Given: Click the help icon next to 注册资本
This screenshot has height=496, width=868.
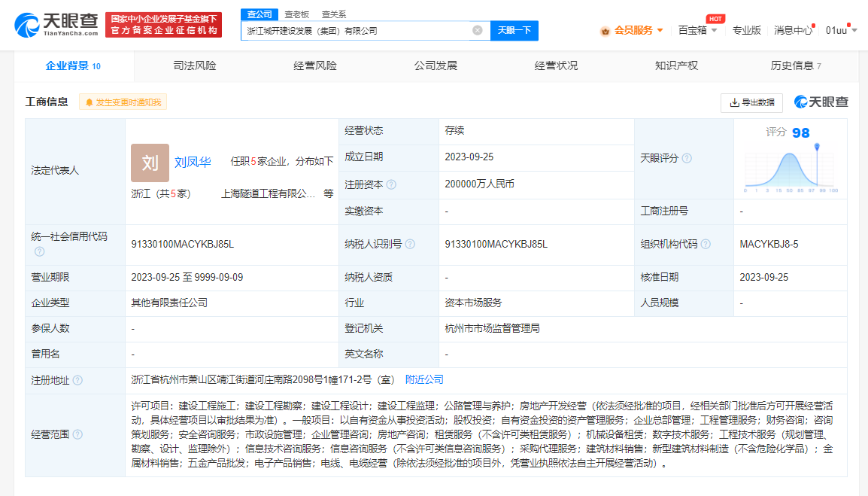Looking at the screenshot, I should tap(391, 184).
